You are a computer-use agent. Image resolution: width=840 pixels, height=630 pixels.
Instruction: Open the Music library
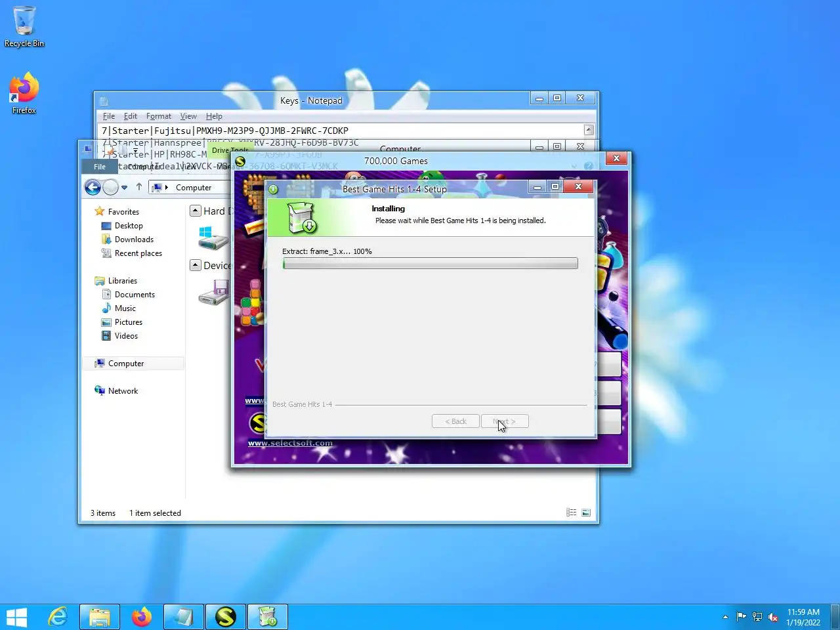pyautogui.click(x=125, y=308)
